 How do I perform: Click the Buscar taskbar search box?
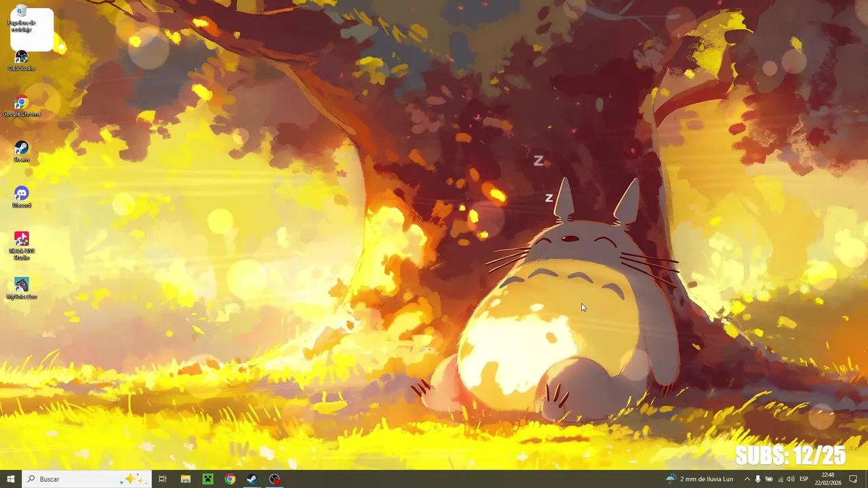pyautogui.click(x=86, y=479)
